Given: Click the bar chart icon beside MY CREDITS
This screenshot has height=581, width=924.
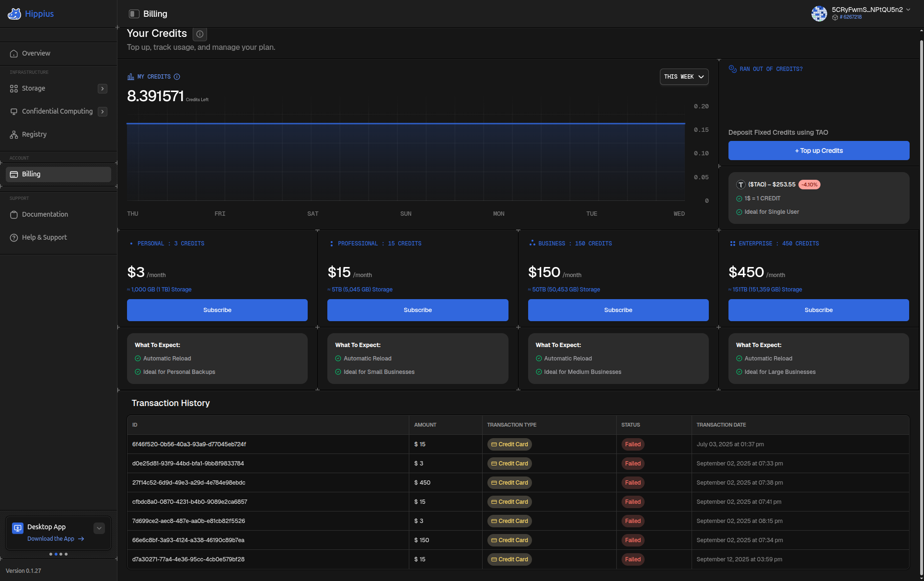Looking at the screenshot, I should 130,77.
